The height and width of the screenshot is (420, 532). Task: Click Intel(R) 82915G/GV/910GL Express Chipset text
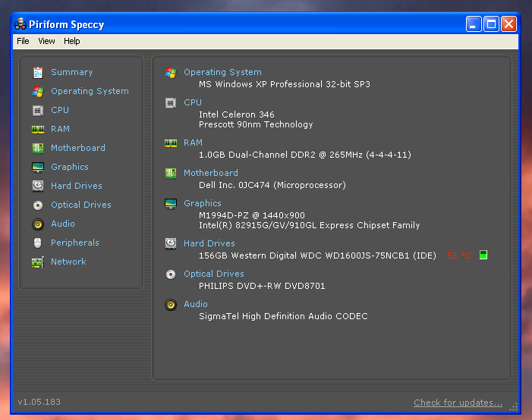[x=310, y=225]
